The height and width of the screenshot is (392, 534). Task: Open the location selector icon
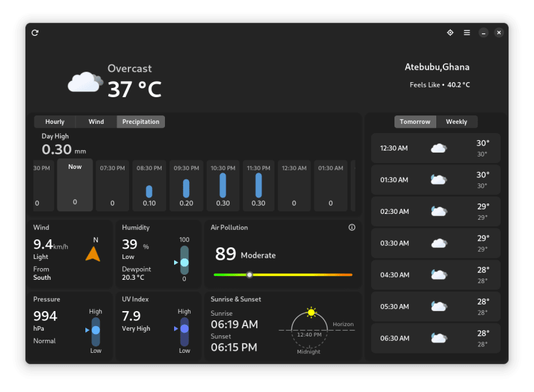(451, 33)
